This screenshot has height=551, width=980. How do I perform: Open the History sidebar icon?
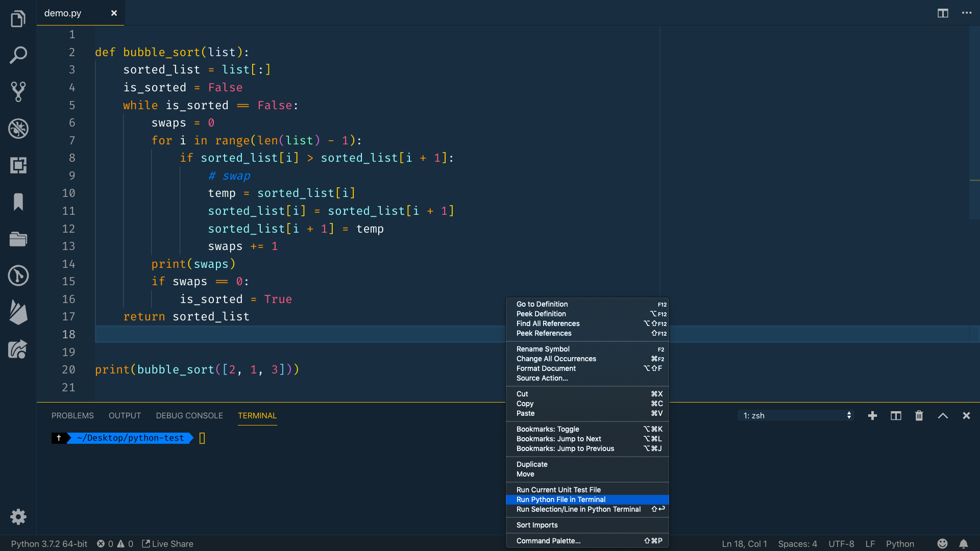pyautogui.click(x=18, y=275)
